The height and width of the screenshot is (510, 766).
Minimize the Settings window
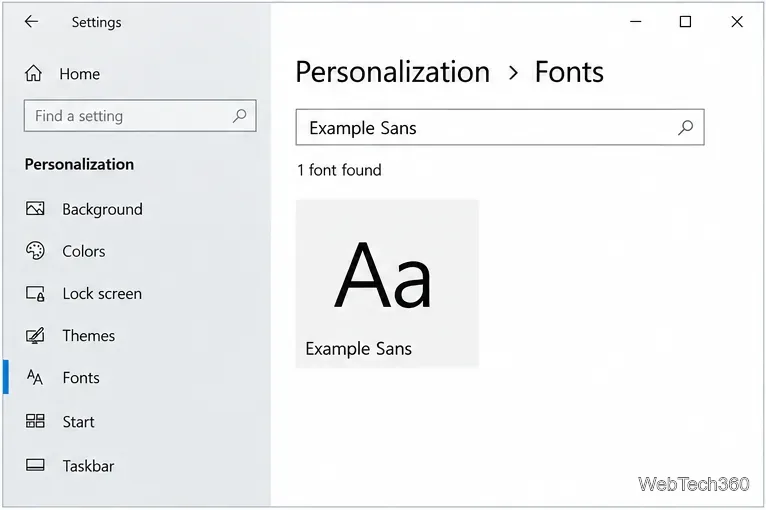[636, 21]
